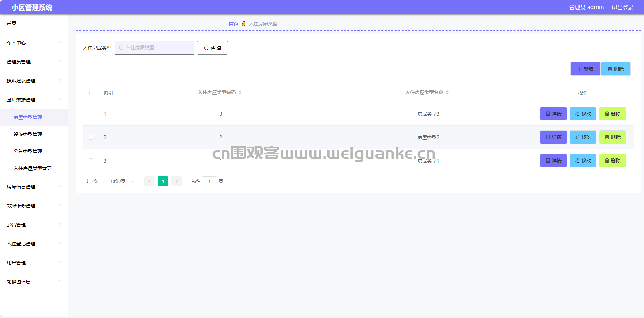Collapse the 基础数据管理 menu chevron

coord(60,99)
